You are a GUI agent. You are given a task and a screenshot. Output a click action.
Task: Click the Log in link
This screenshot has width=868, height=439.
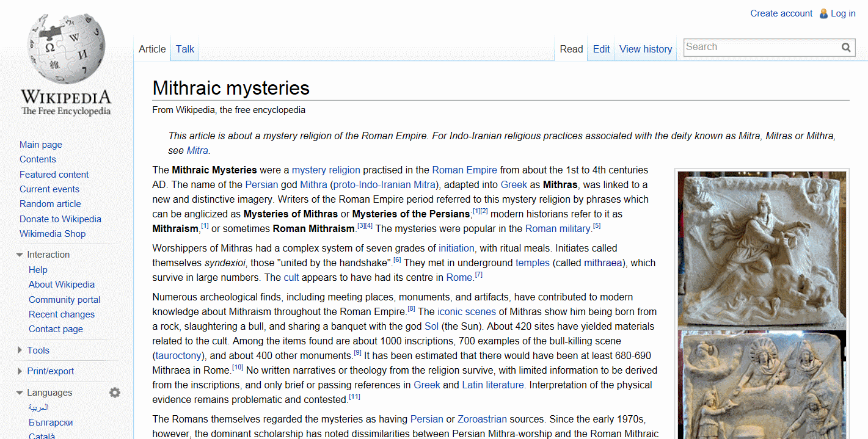coord(843,13)
